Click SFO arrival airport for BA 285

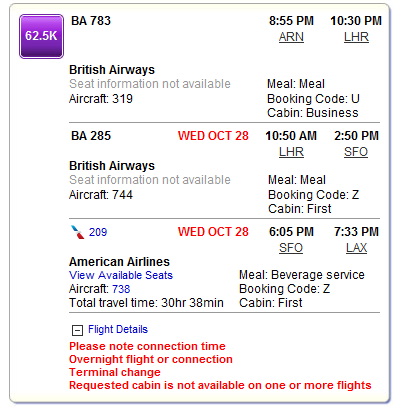coord(356,152)
